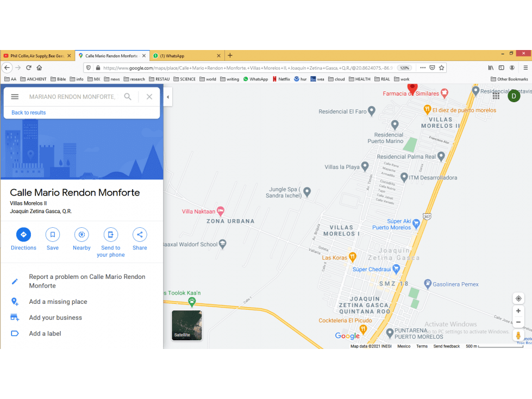532x399 pixels.
Task: Switch to Satellite view thumbnail
Action: [186, 325]
